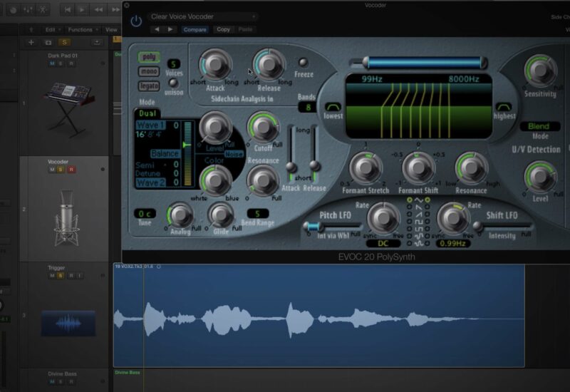Click the formant filter Resonance knob

[471, 167]
